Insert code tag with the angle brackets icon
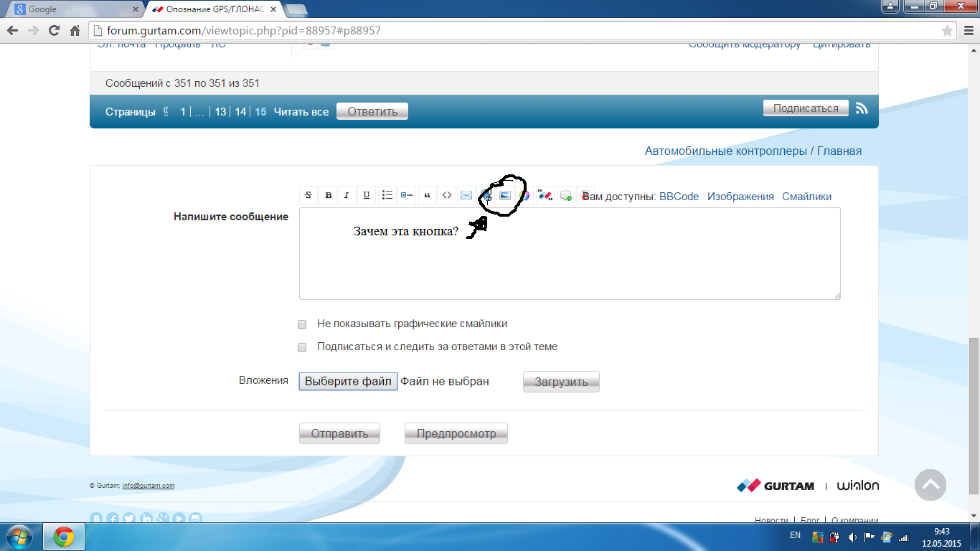980x551 pixels. pyautogui.click(x=446, y=195)
